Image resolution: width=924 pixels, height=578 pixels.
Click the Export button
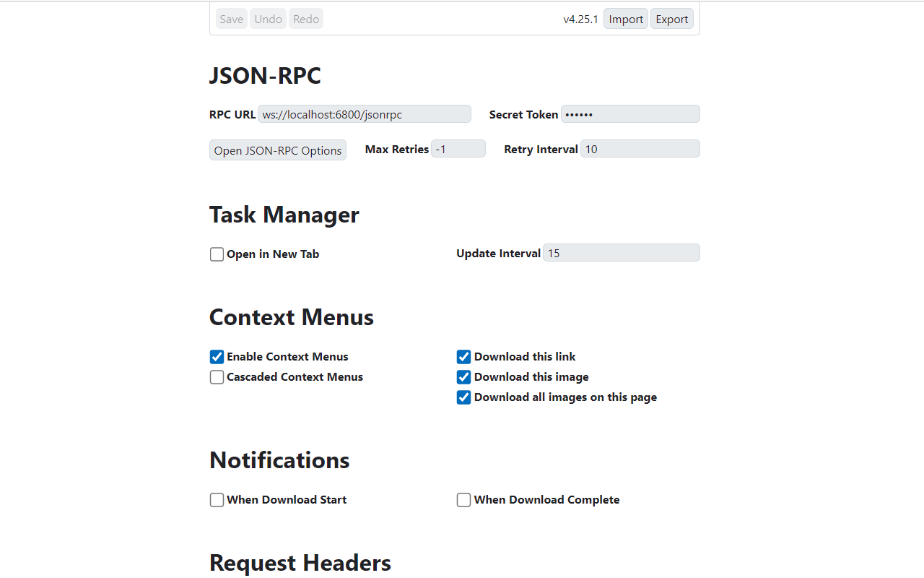coord(671,18)
